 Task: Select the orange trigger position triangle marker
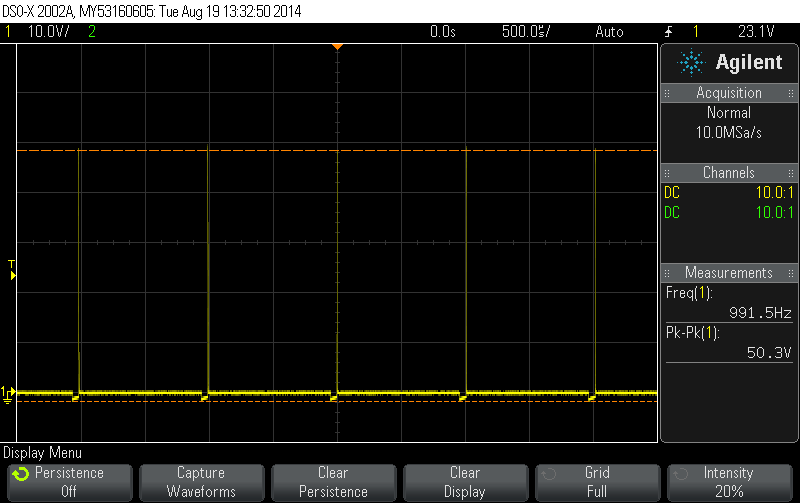tap(337, 47)
